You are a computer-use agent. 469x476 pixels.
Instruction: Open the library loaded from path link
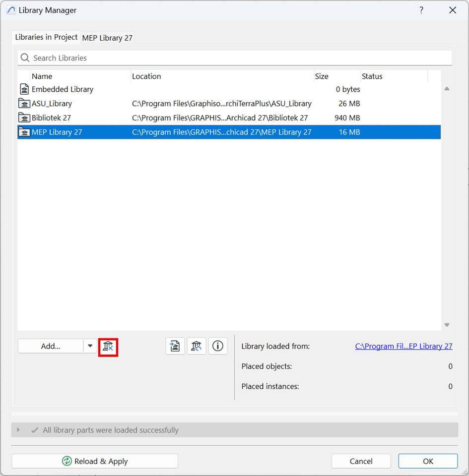(x=403, y=346)
